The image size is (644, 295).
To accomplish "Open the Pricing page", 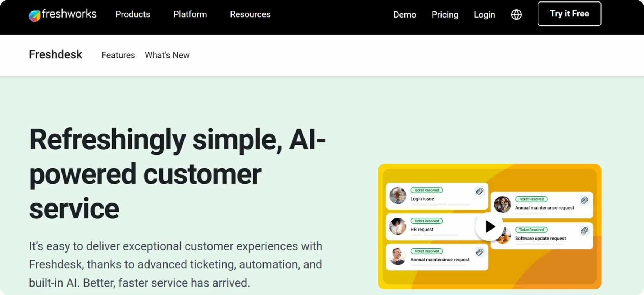I will click(x=445, y=15).
